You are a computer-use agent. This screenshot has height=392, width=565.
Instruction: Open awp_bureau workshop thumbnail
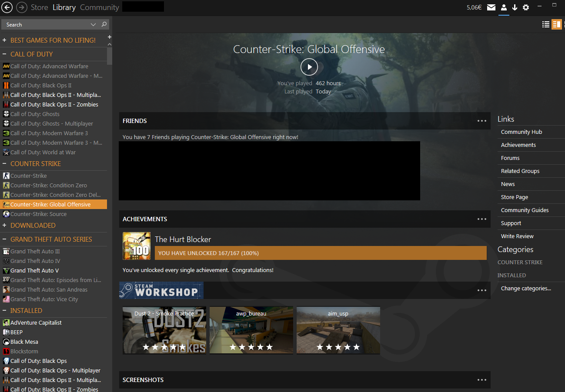[x=251, y=330]
